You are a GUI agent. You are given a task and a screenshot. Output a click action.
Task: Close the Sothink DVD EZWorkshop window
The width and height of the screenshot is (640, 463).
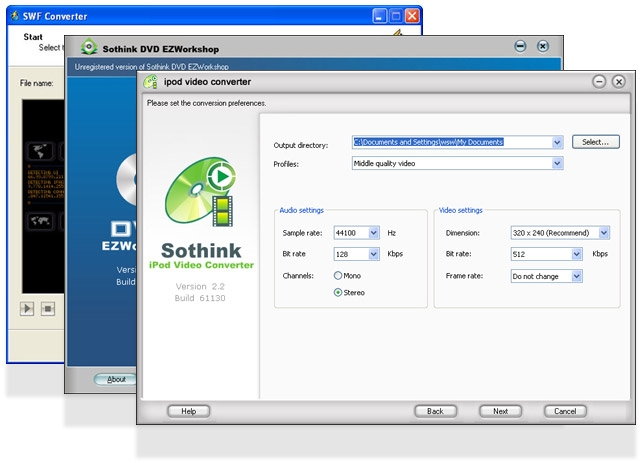coord(543,47)
